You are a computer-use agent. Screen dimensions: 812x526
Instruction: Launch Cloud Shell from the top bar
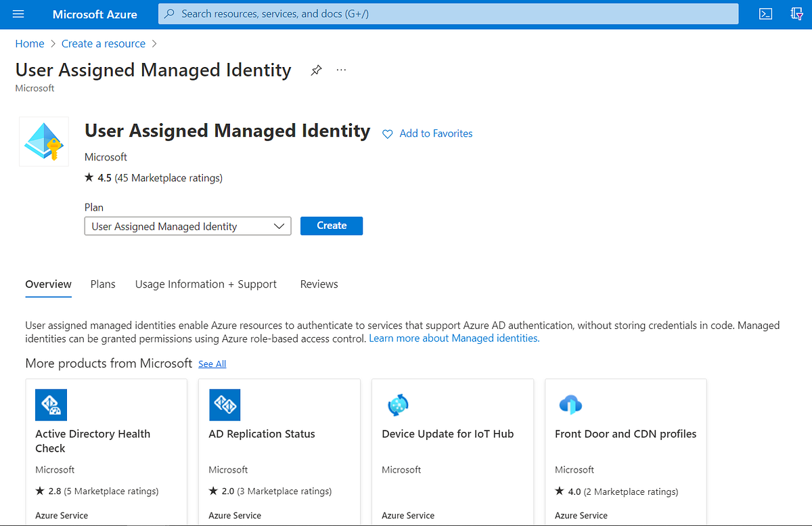[x=765, y=14]
